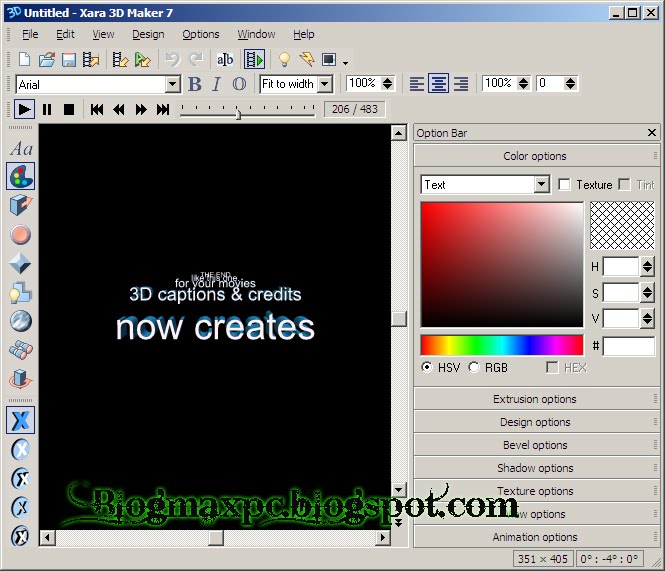Open the Design menu

pos(148,34)
